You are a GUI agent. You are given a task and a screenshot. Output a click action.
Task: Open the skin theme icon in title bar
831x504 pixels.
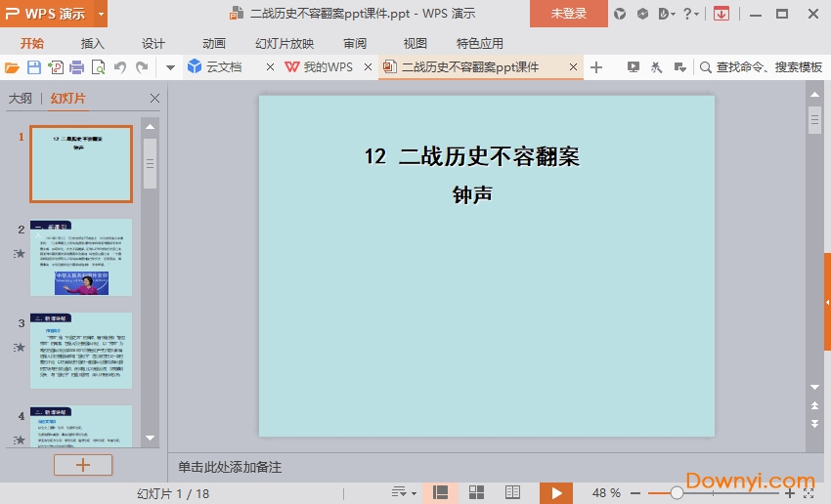point(620,14)
